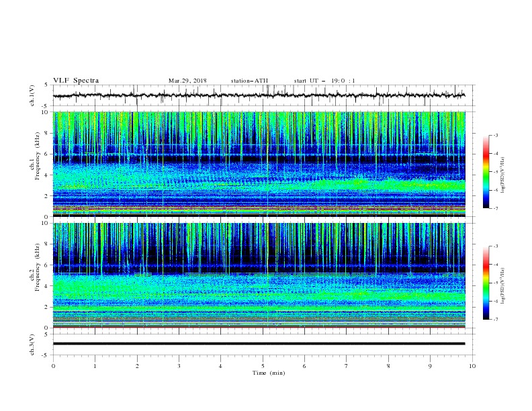Select the date text "Mar.29, 2018"
532x411 pixels.
[187, 81]
